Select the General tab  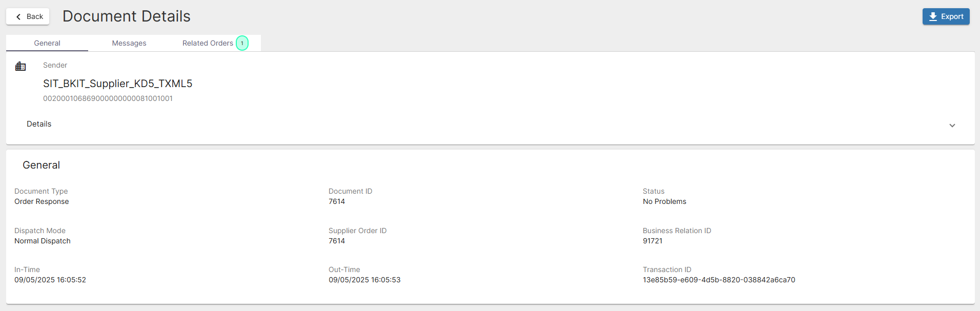coord(47,43)
